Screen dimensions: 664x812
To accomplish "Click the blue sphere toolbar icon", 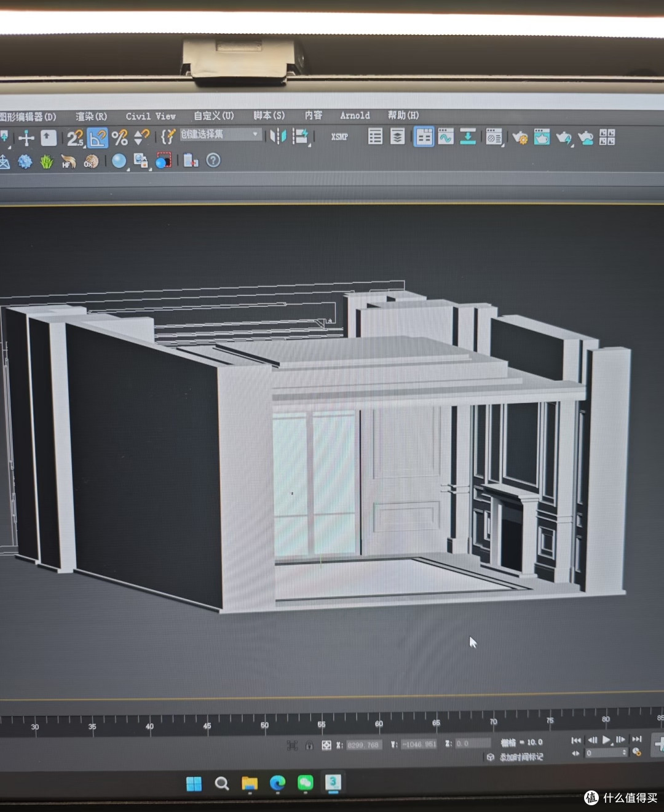I will [x=119, y=161].
